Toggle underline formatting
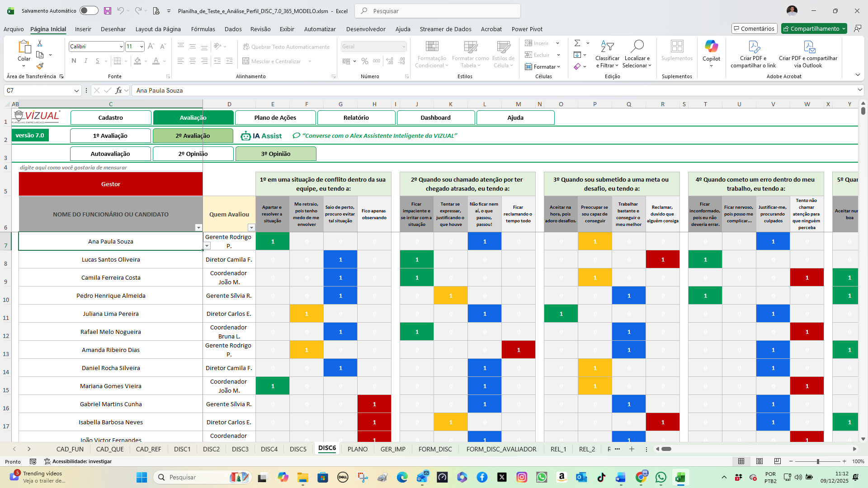 [97, 61]
